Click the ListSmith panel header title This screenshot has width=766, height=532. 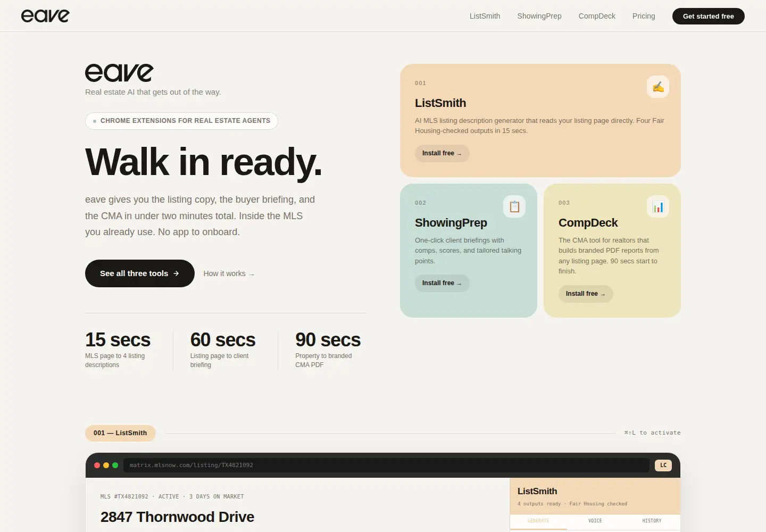point(537,491)
